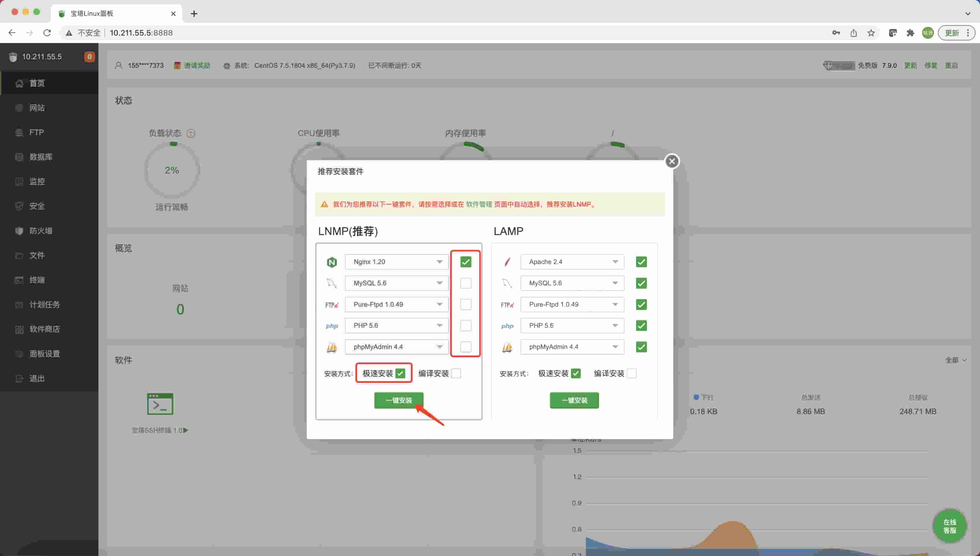The height and width of the screenshot is (556, 980).
Task: Open 网站 in the sidebar
Action: coord(49,108)
